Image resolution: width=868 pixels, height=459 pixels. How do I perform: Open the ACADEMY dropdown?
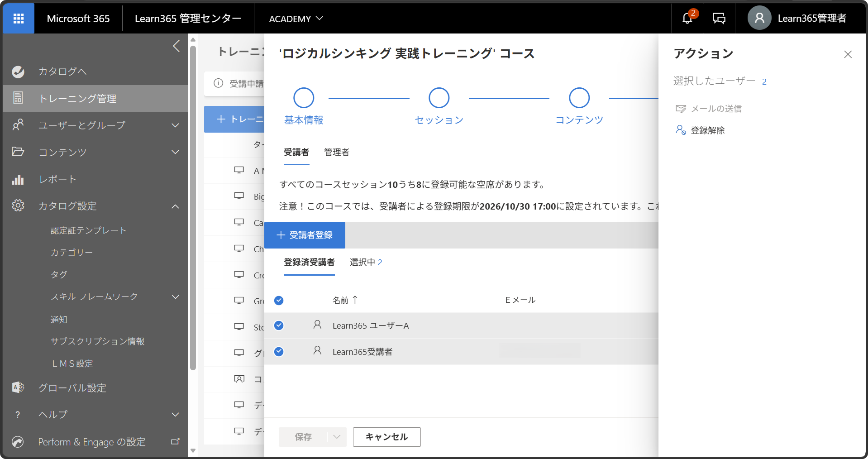pyautogui.click(x=296, y=19)
